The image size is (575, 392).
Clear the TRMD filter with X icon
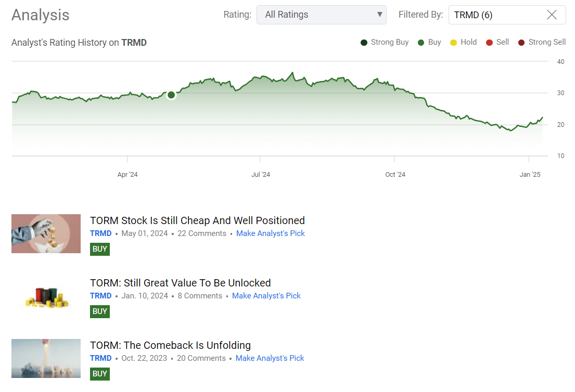click(x=552, y=15)
